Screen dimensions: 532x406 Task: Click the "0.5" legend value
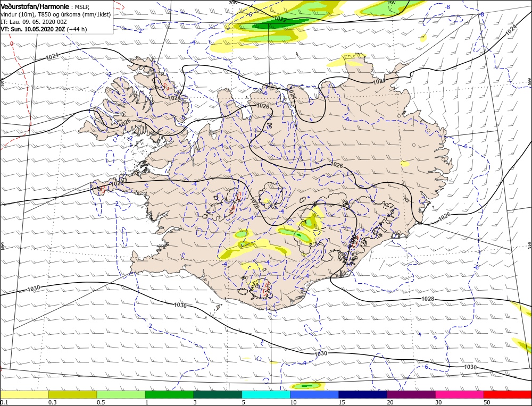click(101, 402)
